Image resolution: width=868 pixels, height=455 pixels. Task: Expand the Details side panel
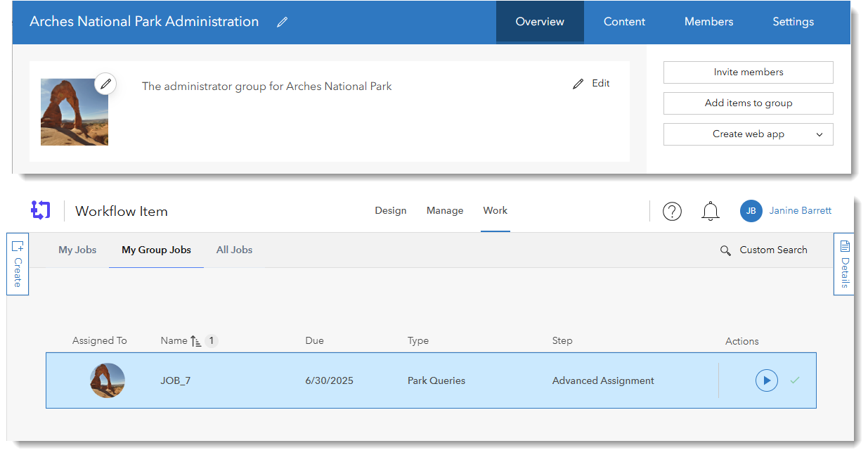point(844,264)
